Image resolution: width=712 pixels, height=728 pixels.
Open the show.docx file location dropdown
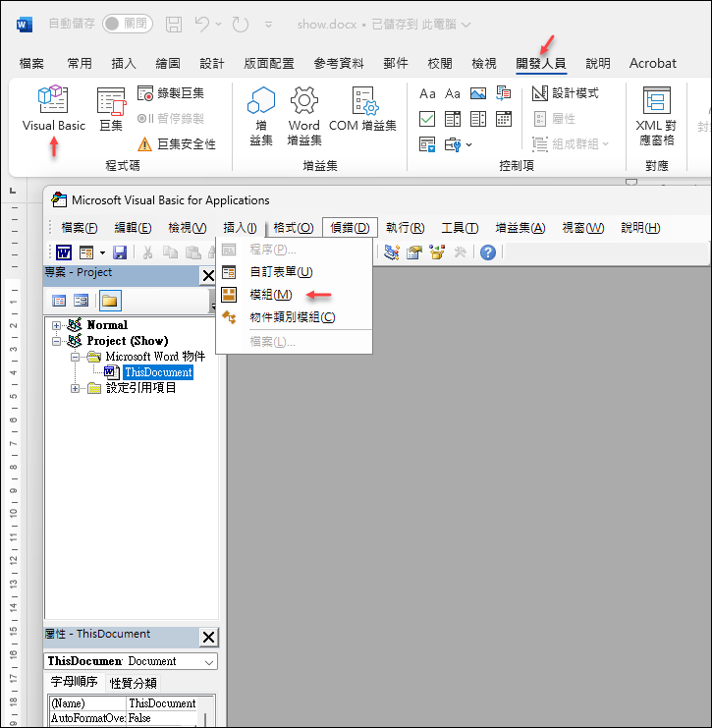[x=466, y=25]
